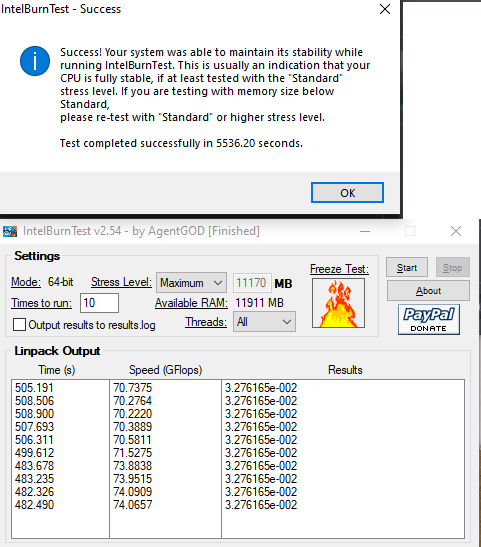The width and height of the screenshot is (481, 547).
Task: Click the blue information icon in dialog
Action: [x=35, y=61]
